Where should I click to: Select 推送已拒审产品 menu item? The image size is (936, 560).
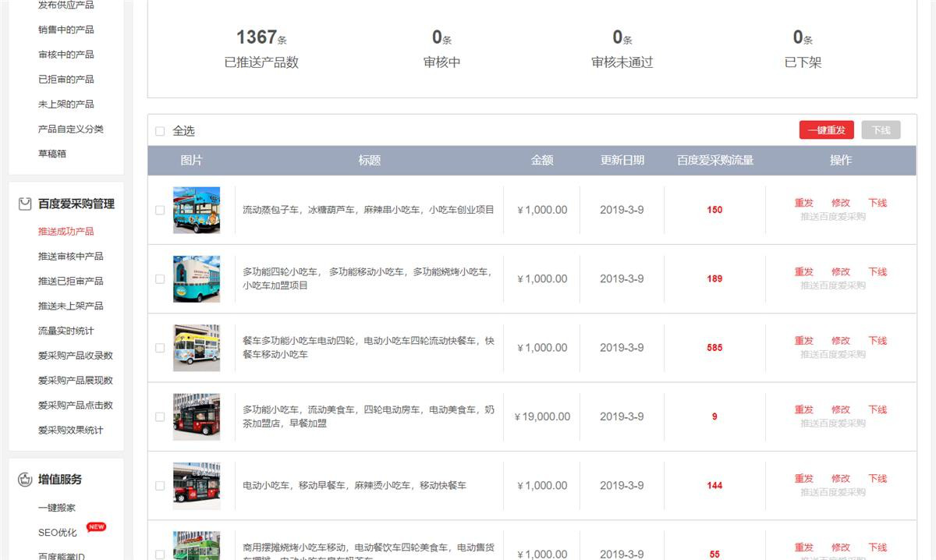point(71,282)
